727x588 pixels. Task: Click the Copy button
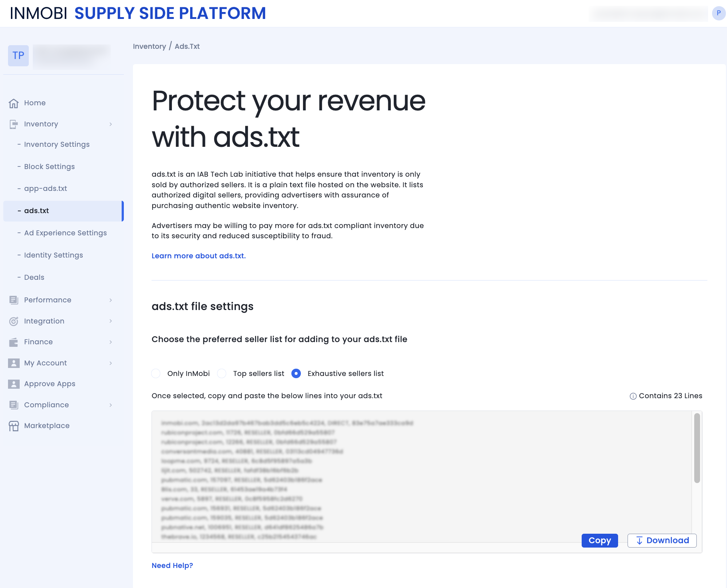(x=600, y=540)
